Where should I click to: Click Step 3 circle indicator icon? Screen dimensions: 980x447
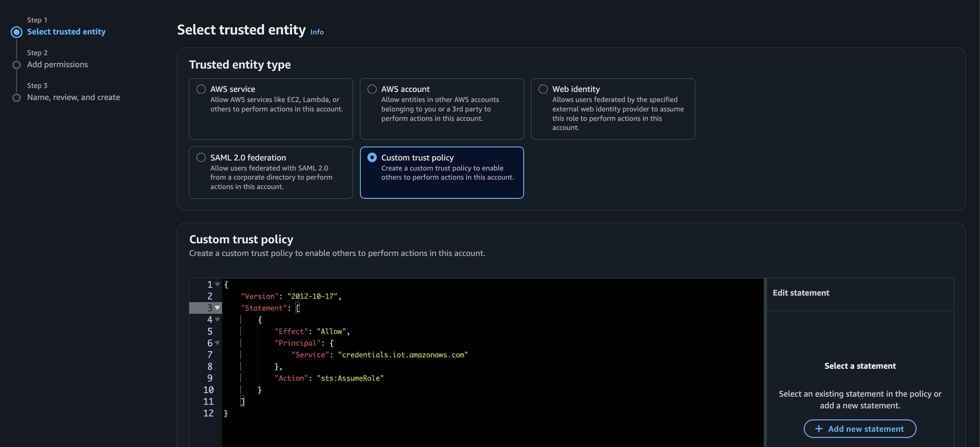[x=16, y=98]
